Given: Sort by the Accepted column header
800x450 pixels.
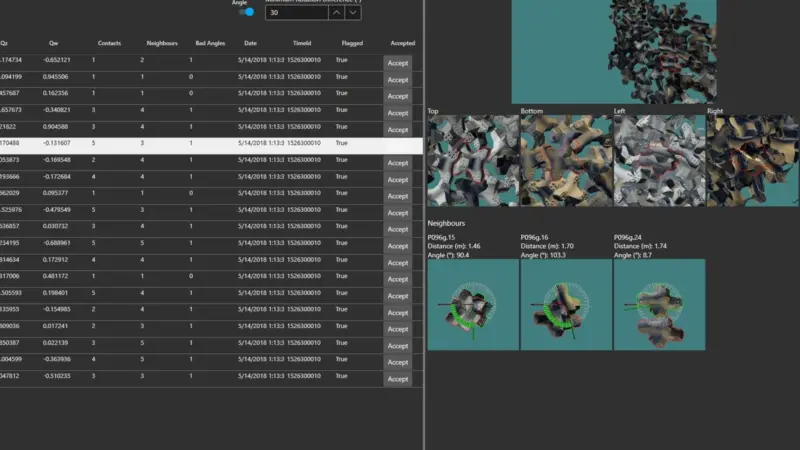Looking at the screenshot, I should tap(403, 43).
